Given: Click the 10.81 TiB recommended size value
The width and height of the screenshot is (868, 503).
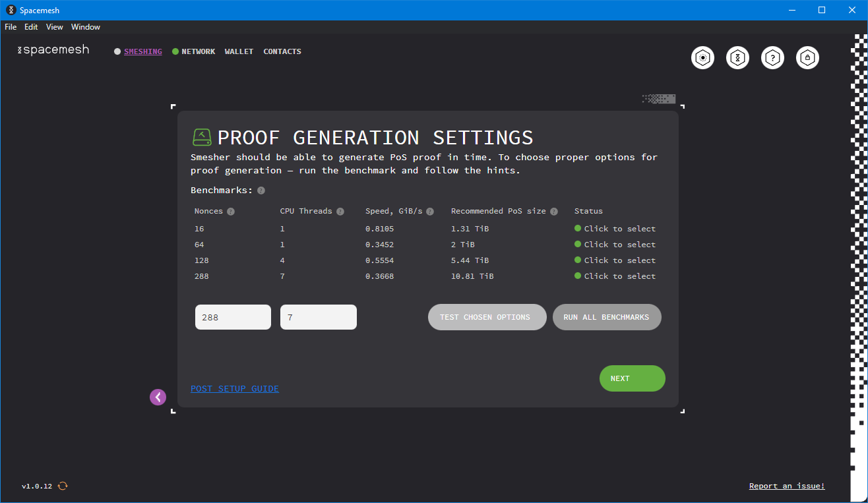Looking at the screenshot, I should [472, 276].
